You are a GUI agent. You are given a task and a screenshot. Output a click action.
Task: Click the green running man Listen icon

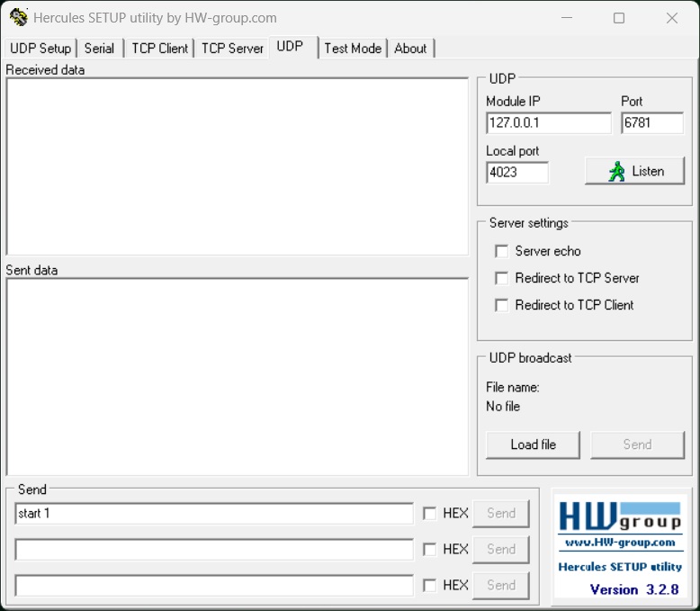(616, 171)
